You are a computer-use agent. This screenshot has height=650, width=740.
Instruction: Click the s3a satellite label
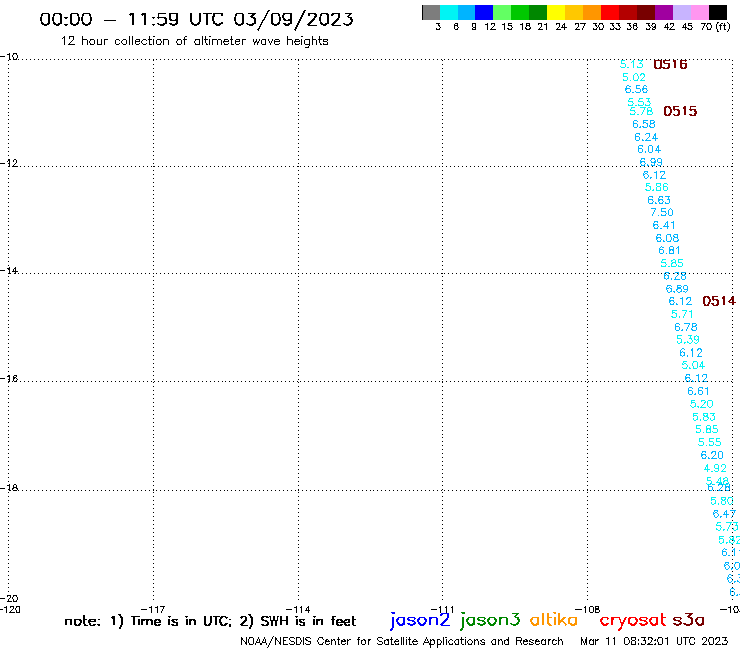688,620
